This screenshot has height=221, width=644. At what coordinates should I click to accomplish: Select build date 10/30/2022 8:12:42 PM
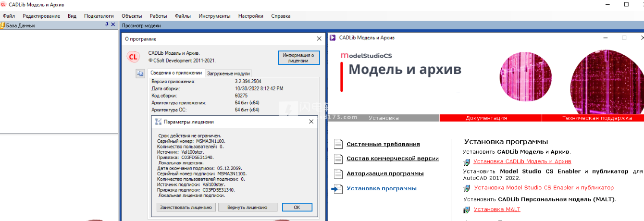click(259, 89)
